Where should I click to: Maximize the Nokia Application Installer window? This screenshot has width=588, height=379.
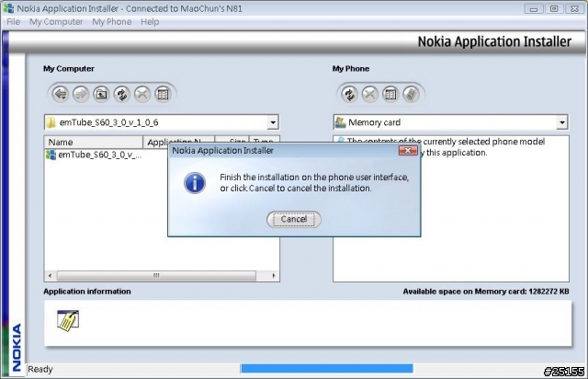coord(554,8)
